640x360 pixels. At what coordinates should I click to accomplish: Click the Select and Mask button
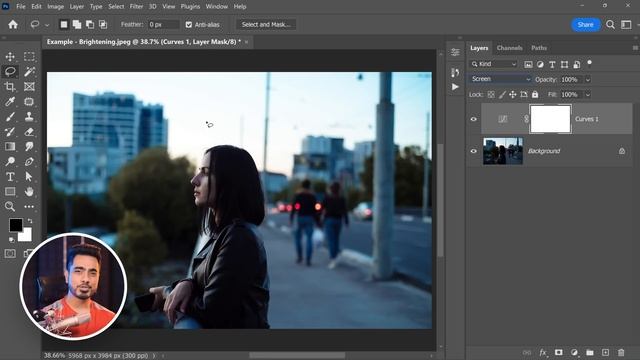pyautogui.click(x=266, y=24)
